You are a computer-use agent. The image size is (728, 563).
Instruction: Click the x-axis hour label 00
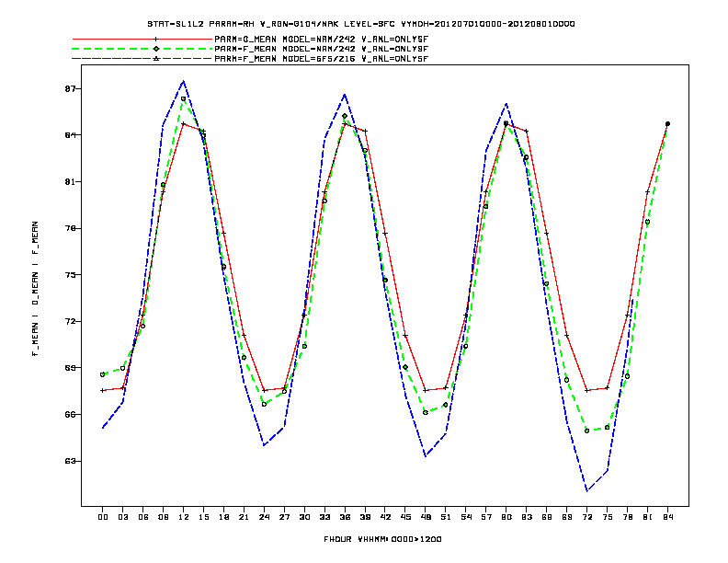pos(103,517)
